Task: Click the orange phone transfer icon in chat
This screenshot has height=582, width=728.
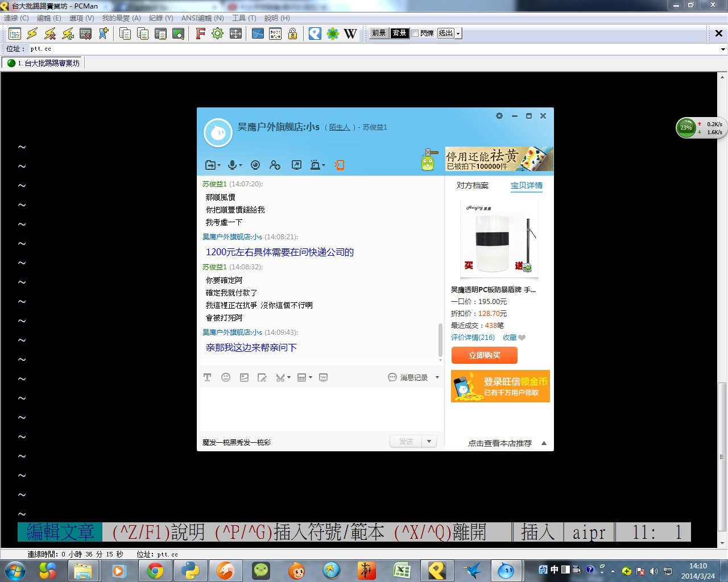Action: pos(340,165)
